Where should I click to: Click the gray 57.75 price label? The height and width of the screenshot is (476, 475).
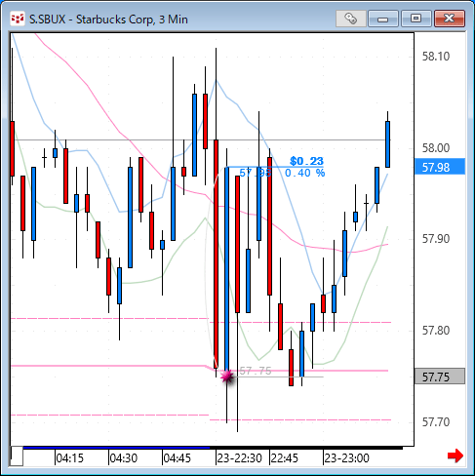coord(440,377)
